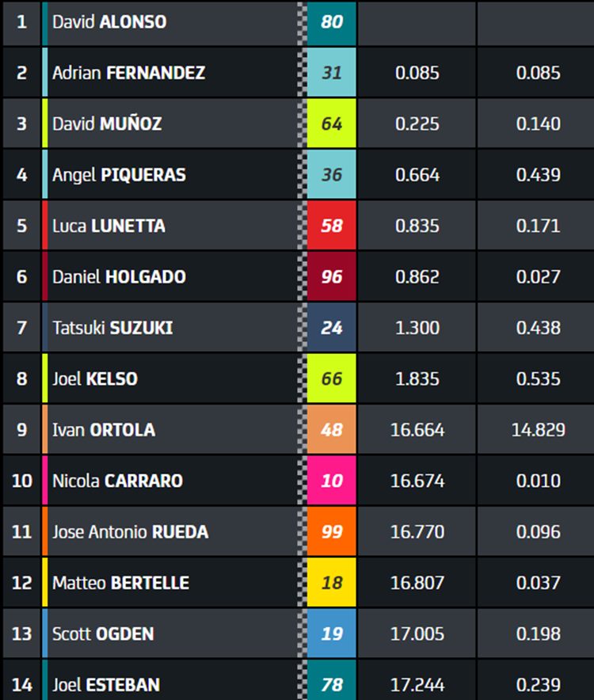The image size is (594, 700).
Task: Click Adrian FERNANDEZ rider name
Action: 128,73
